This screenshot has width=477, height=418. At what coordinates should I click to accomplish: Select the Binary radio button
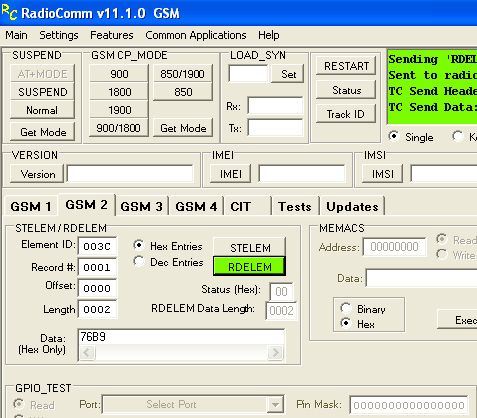(x=346, y=308)
